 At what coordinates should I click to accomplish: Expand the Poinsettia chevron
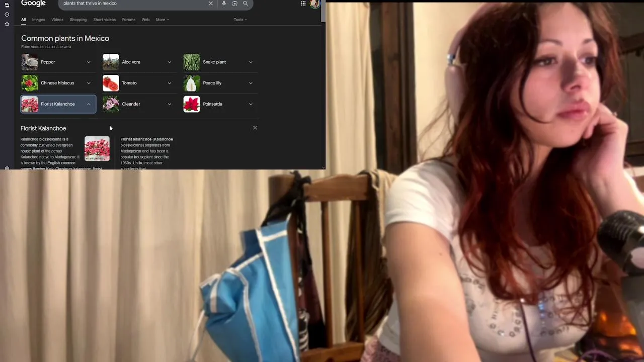coord(251,104)
